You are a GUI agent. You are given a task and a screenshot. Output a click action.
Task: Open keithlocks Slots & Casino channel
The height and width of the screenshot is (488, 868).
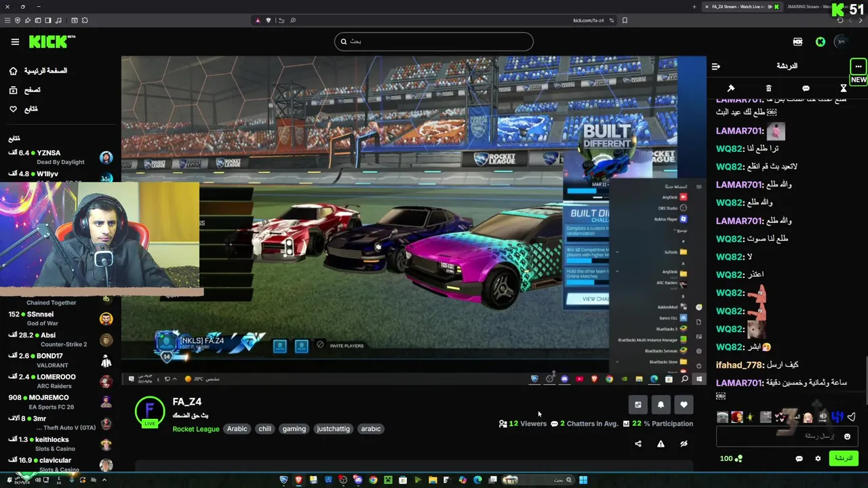pyautogui.click(x=60, y=444)
